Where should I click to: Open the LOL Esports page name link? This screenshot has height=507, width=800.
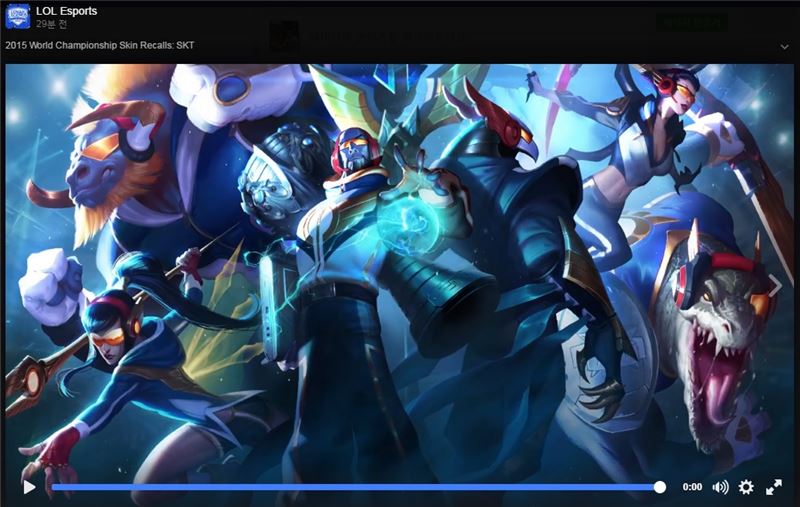tap(66, 11)
